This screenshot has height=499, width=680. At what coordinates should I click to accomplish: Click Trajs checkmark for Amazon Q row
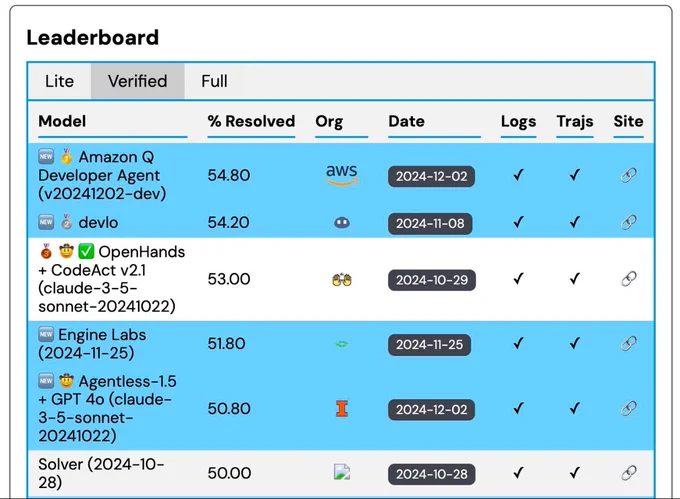click(x=575, y=175)
